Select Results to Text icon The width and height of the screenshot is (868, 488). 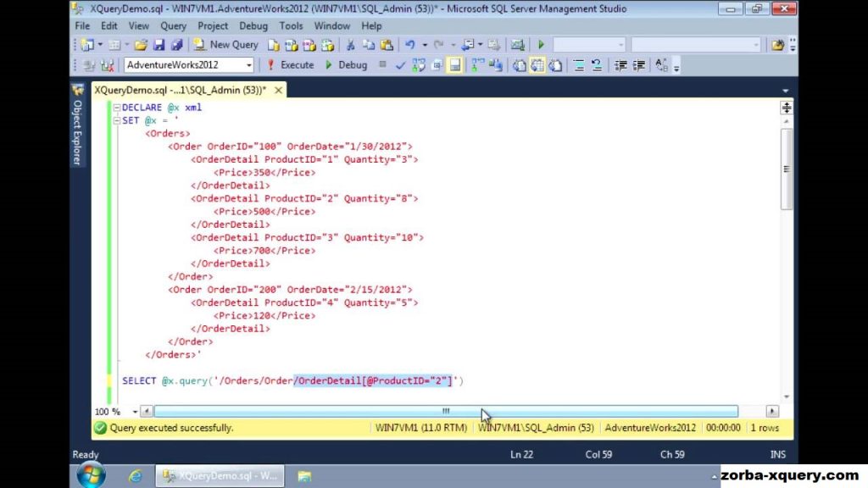coord(520,65)
